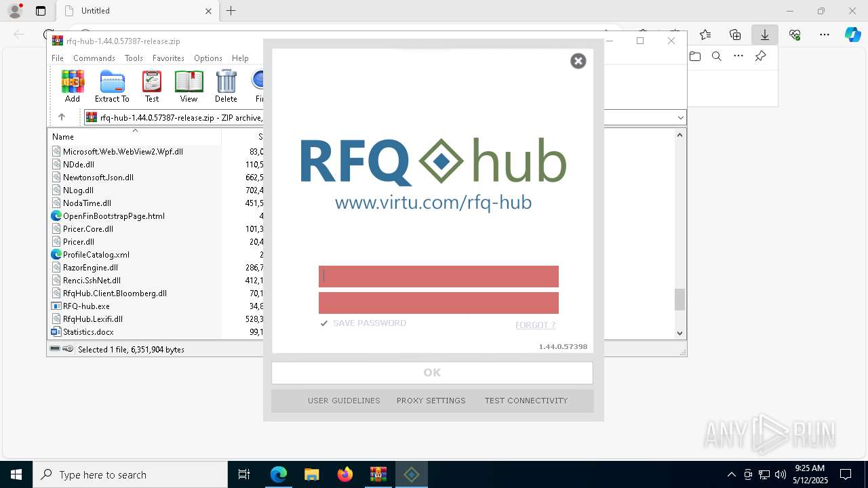Open Firefox from the taskbar

click(345, 474)
